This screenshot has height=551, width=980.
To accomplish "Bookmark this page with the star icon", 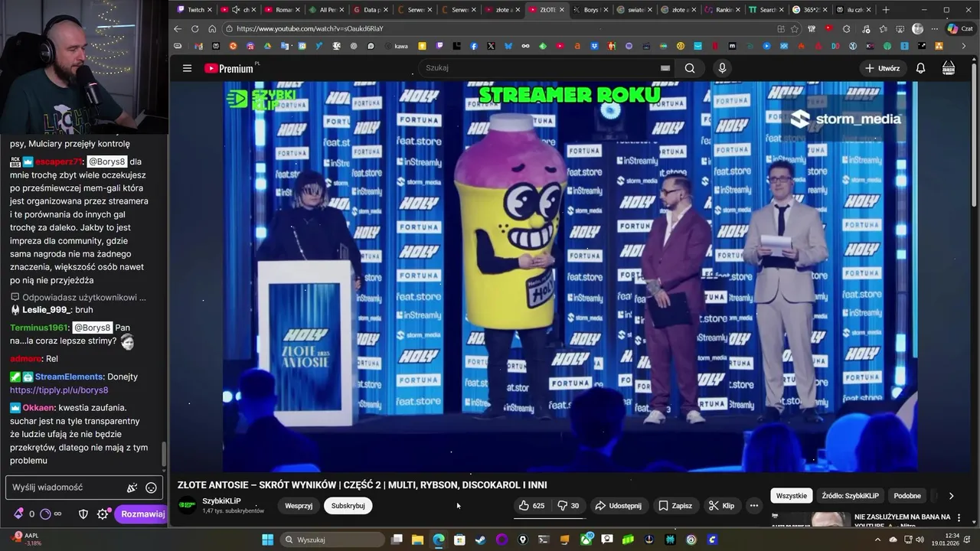I will (x=795, y=29).
